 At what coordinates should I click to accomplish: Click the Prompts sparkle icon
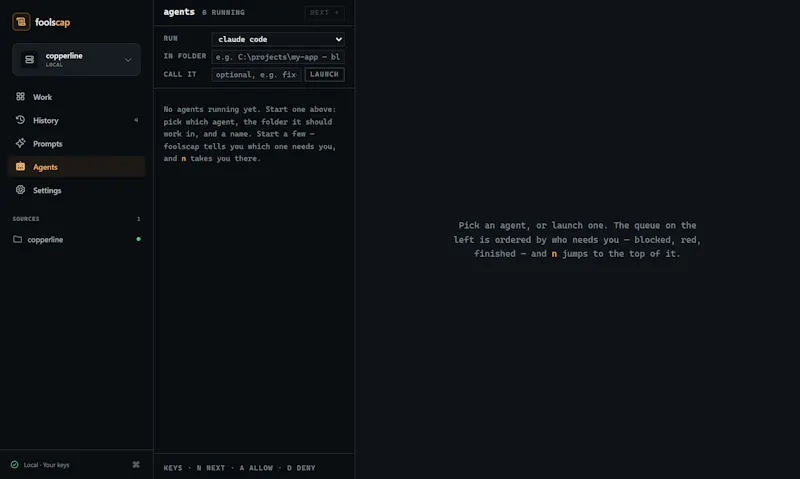point(20,143)
